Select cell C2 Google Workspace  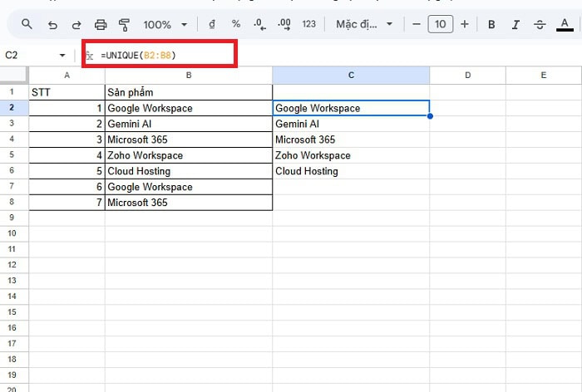point(351,108)
